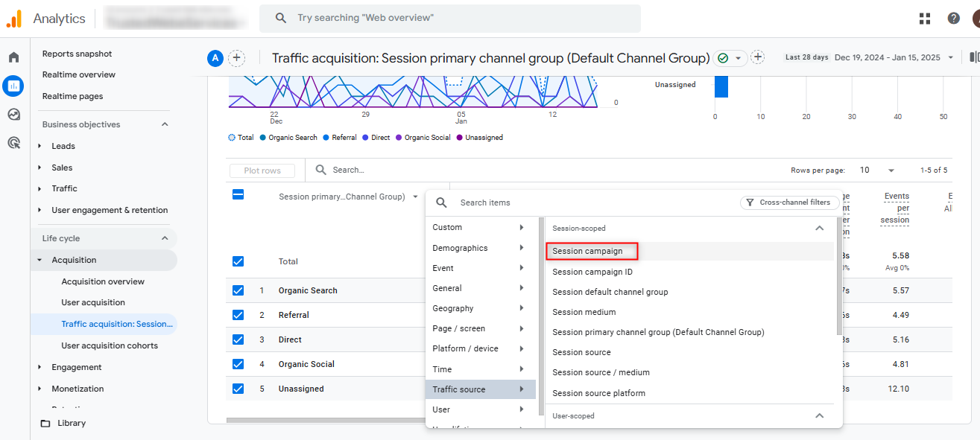Open the compare panel icon beside date range
This screenshot has width=980, height=440.
tap(974, 57)
